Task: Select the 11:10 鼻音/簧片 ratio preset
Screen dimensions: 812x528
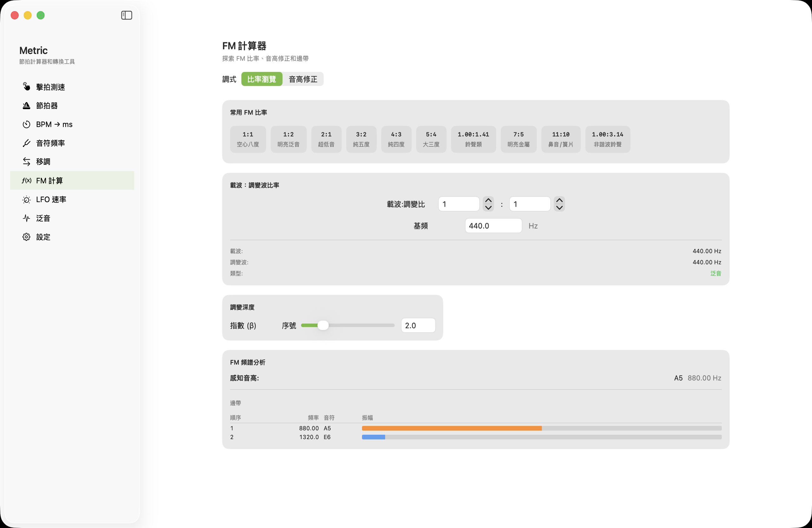Action: pyautogui.click(x=561, y=139)
